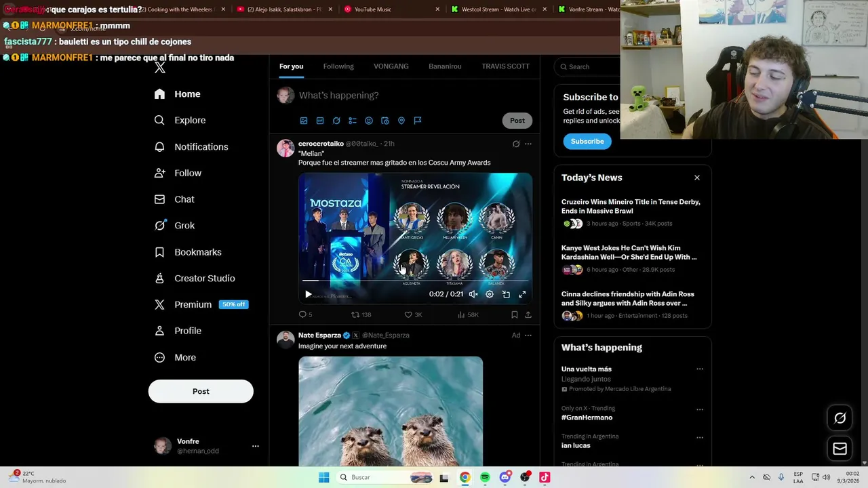Reply to cerocerotaiko tweet
The image size is (868, 488).
click(x=305, y=314)
